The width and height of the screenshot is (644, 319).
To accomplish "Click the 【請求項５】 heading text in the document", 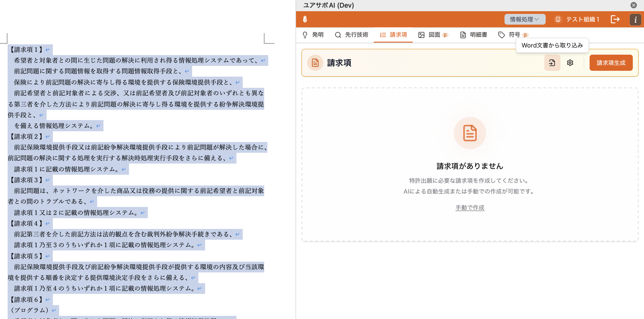I will 26,256.
